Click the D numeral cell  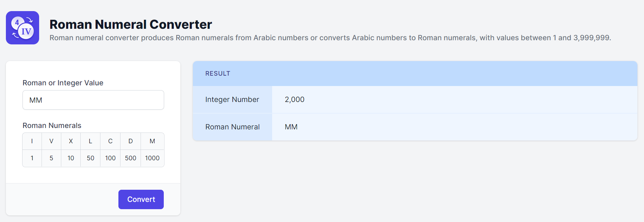tap(131, 141)
